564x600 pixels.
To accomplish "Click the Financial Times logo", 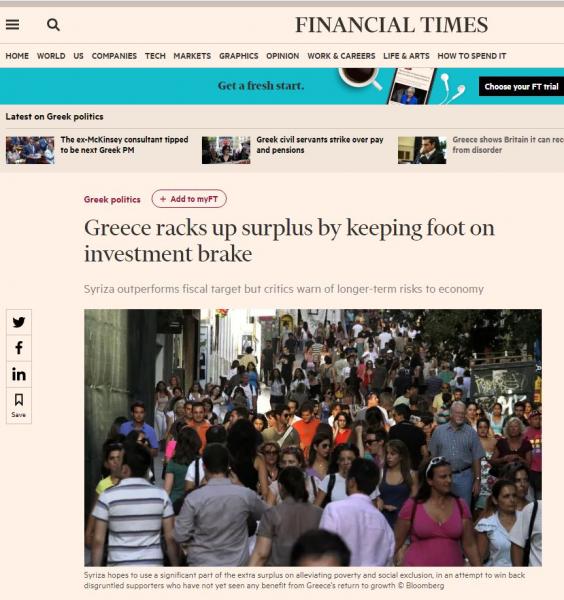I will coord(391,25).
